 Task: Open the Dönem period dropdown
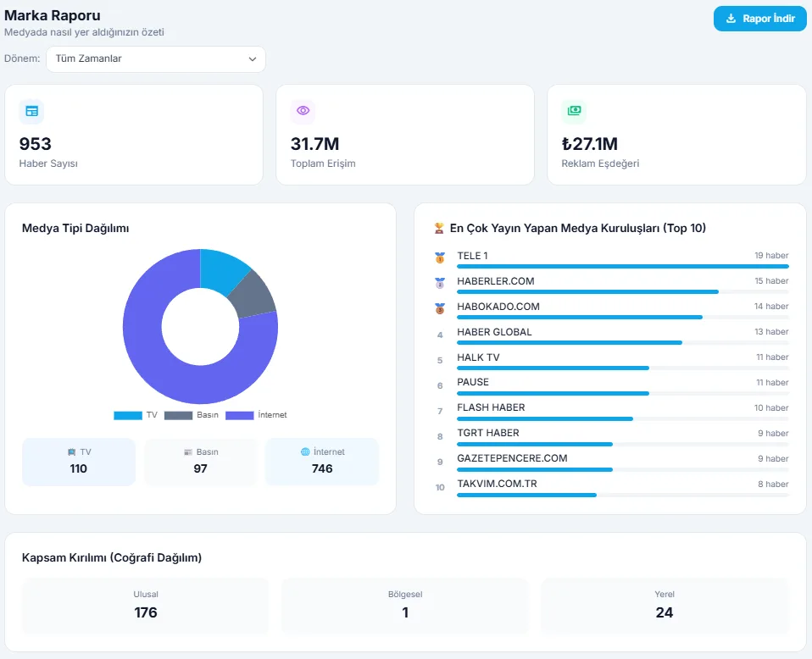[155, 59]
